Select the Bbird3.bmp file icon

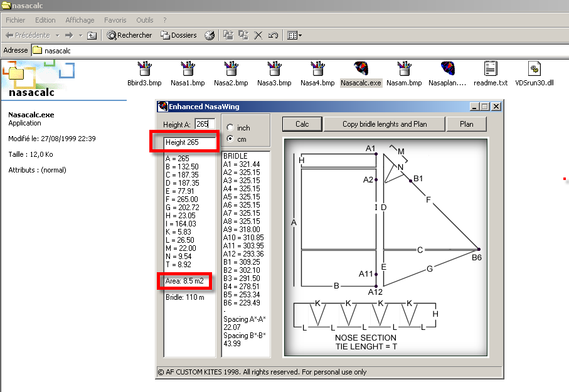(144, 68)
